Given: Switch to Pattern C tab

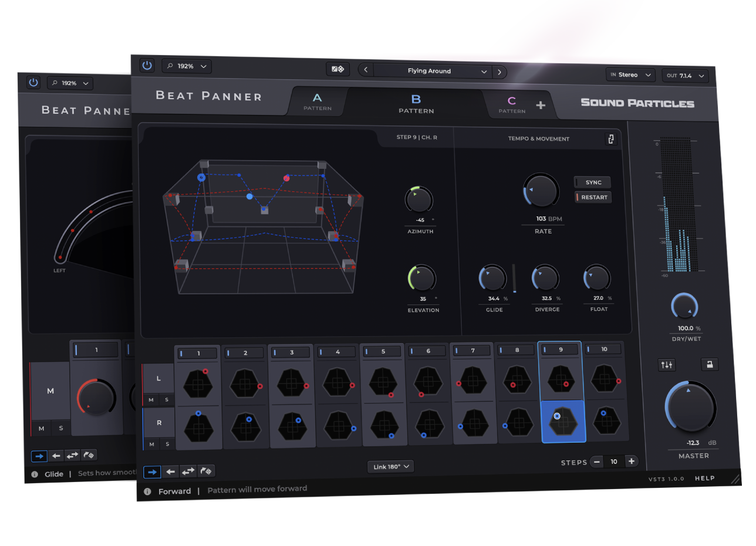Looking at the screenshot, I should pyautogui.click(x=512, y=104).
